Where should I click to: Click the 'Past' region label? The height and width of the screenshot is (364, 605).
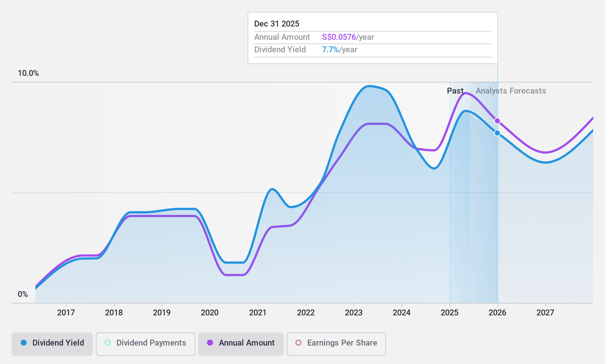[455, 91]
